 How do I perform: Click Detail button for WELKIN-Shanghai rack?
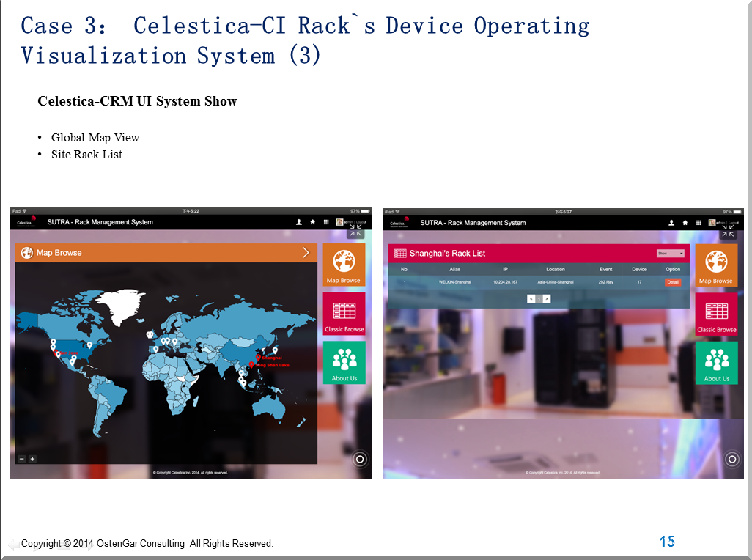pyautogui.click(x=672, y=282)
